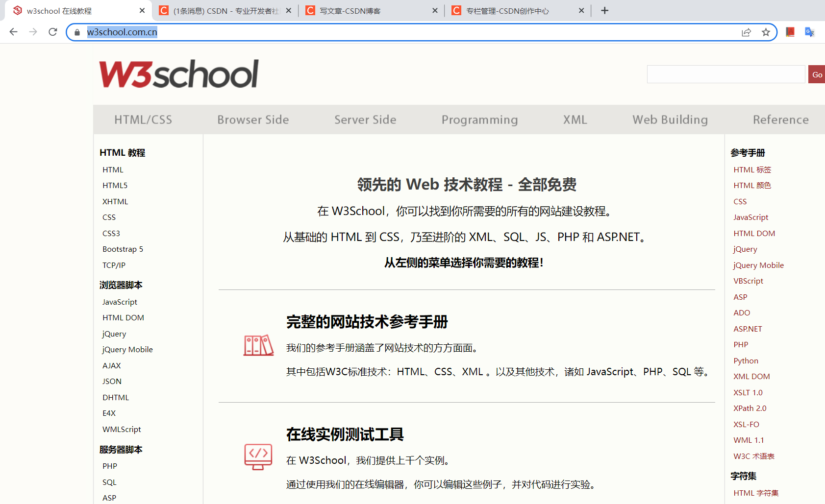The height and width of the screenshot is (504, 825).
Task: Open JavaScript reference in right sidebar
Action: (x=750, y=217)
